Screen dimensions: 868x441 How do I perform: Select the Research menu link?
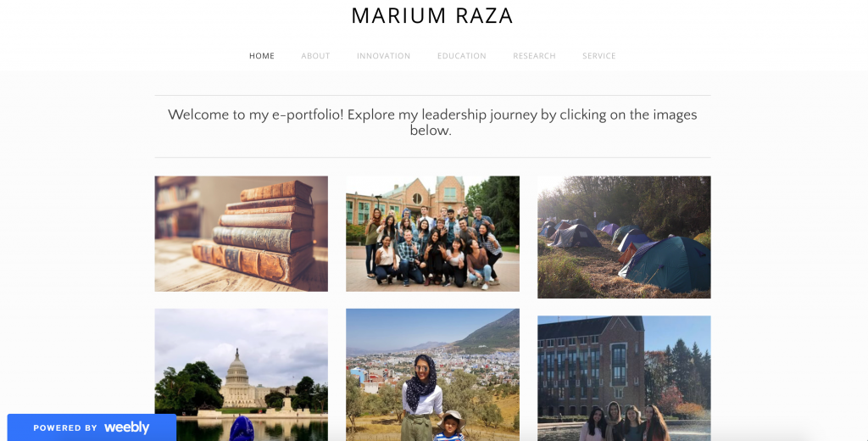tap(534, 56)
